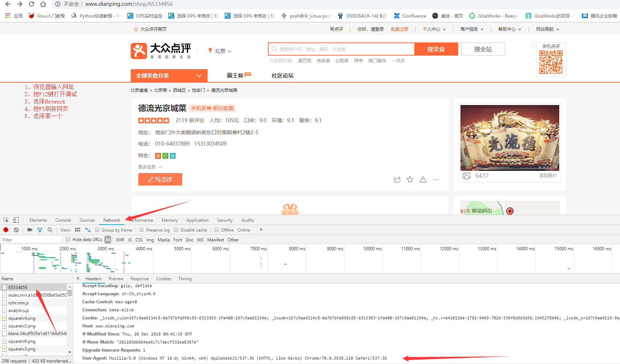This screenshot has width=620, height=364.
Task: Stop recording network log
Action: 5,230
